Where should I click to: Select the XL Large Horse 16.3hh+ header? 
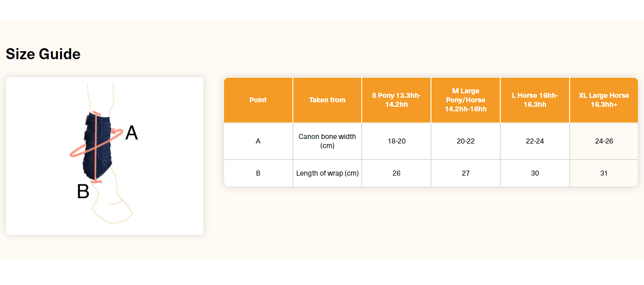(604, 100)
